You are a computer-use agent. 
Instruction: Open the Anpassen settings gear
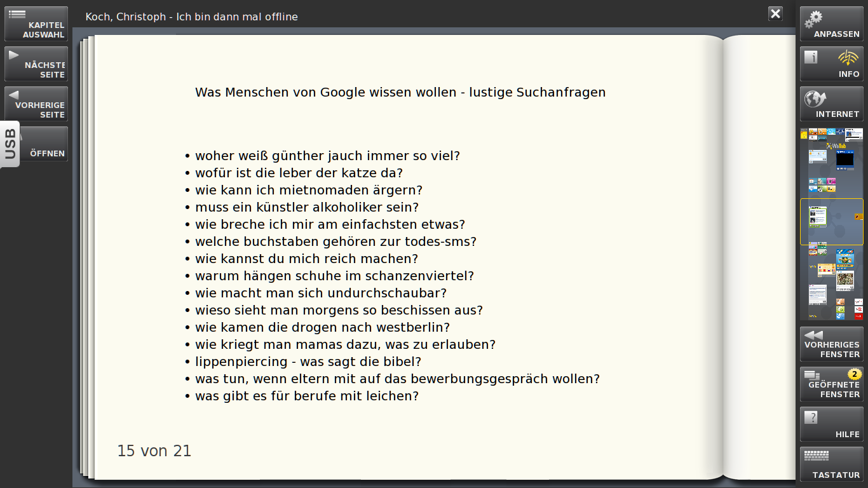[831, 24]
